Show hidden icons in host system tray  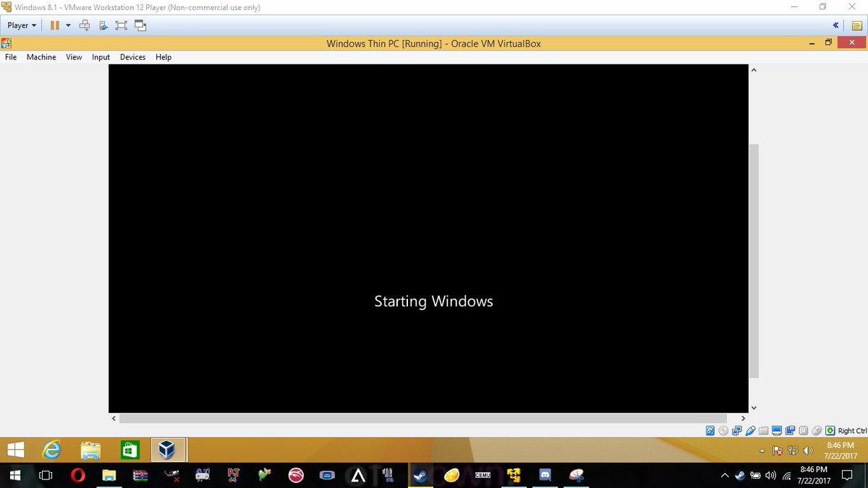coord(725,476)
